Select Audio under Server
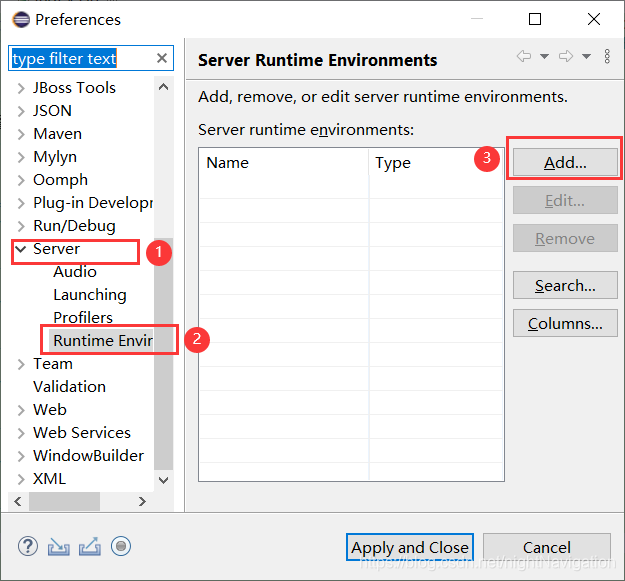 point(75,272)
